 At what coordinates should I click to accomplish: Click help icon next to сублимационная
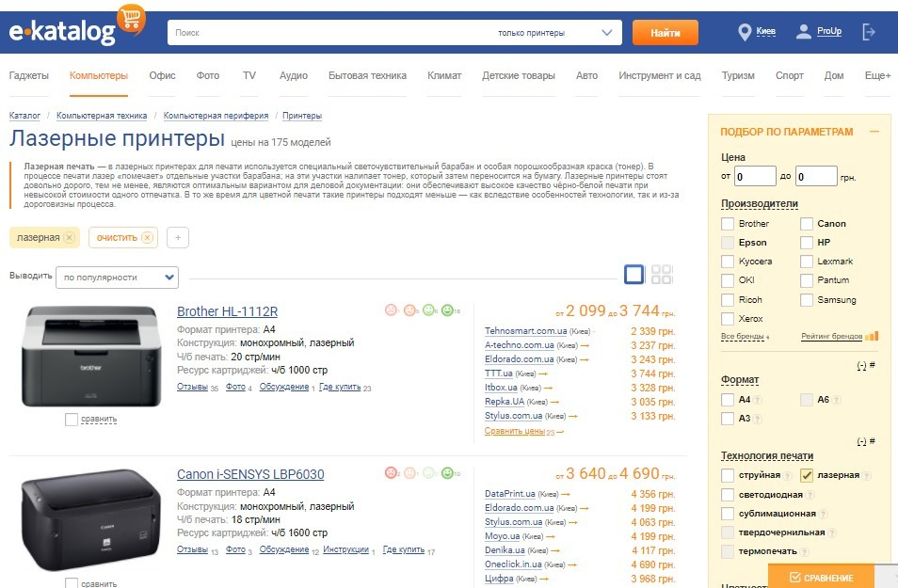point(823,514)
